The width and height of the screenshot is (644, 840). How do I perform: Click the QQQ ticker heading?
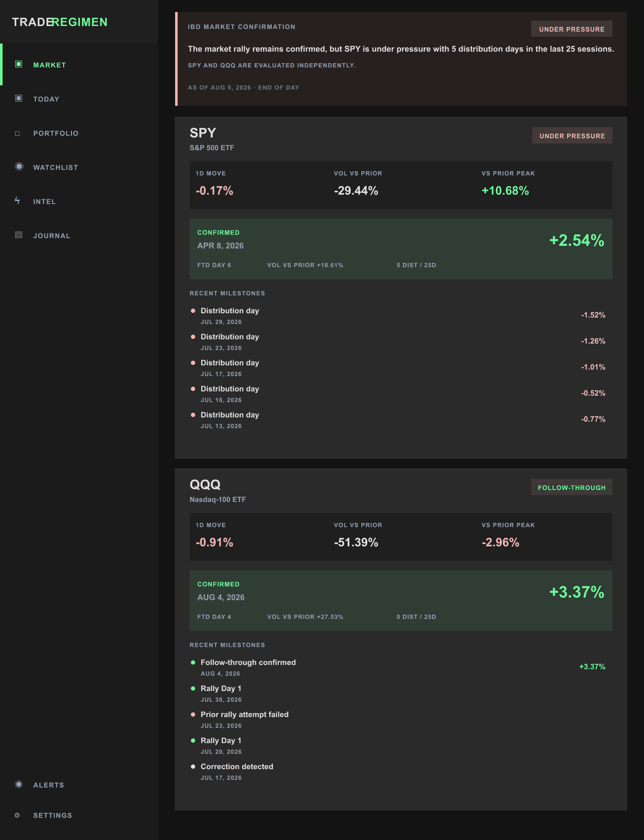coord(205,484)
